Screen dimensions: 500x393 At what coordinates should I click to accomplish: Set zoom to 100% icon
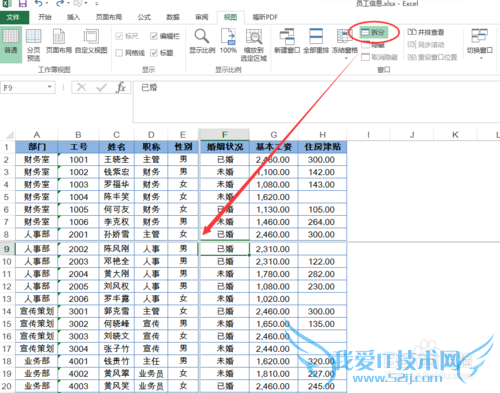(x=228, y=41)
